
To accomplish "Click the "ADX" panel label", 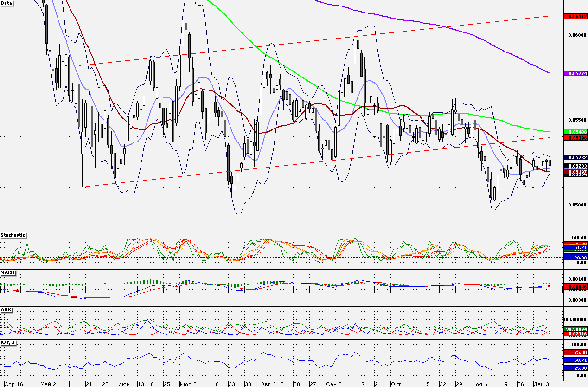I will coord(6,310).
